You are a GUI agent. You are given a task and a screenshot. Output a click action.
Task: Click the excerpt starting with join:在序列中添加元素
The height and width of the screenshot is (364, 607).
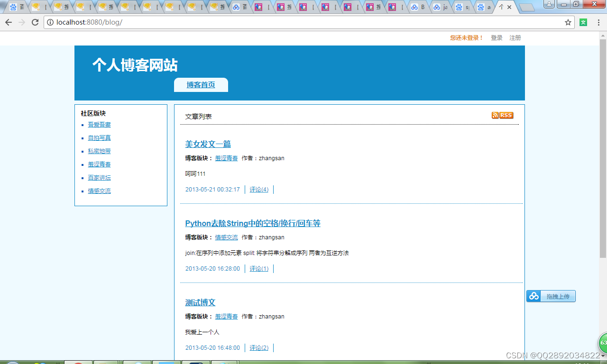267,253
